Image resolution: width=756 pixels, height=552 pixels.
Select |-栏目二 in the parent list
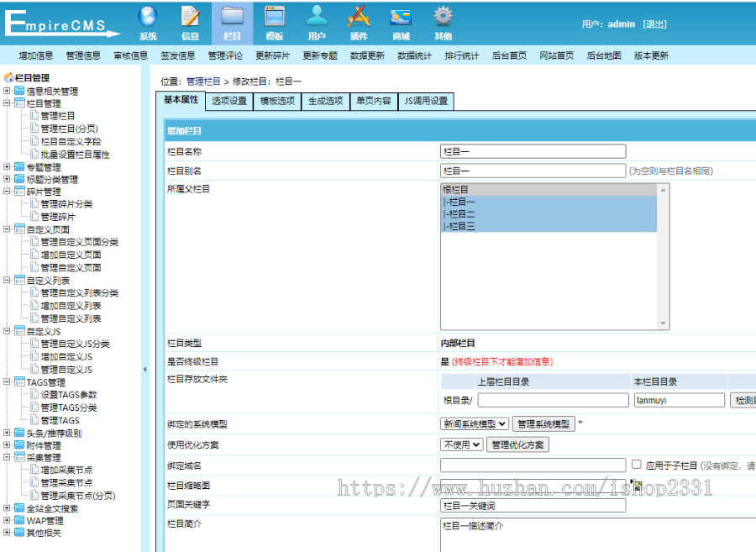coord(549,214)
